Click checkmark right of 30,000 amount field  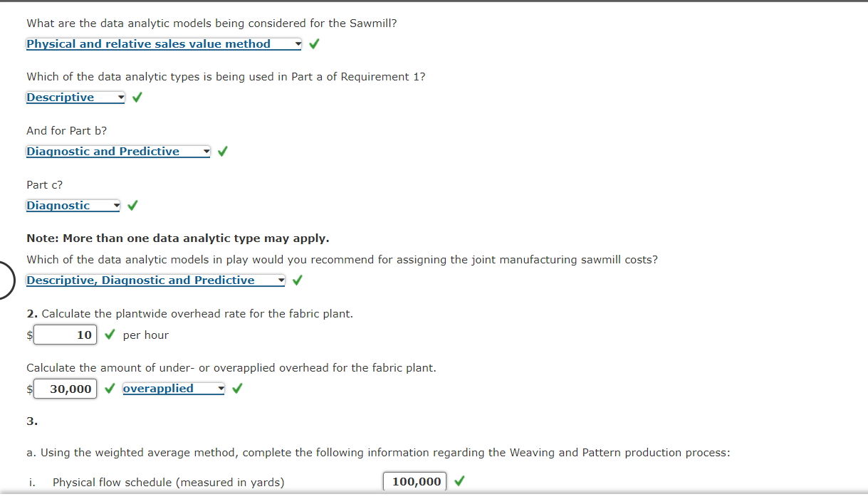point(110,389)
